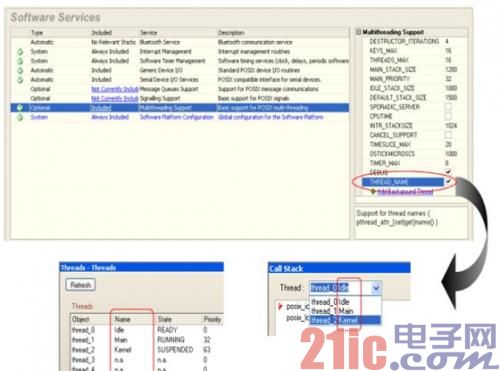Image resolution: width=500 pixels, height=371 pixels.
Task: Click Not Currently Included link for Message Queues Support
Action: click(x=115, y=89)
